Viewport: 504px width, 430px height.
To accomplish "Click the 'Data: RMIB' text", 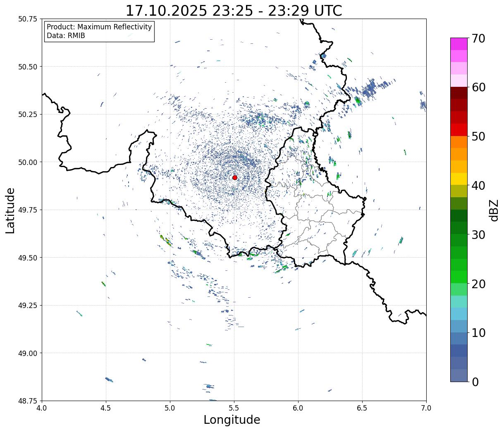I will pos(66,36).
